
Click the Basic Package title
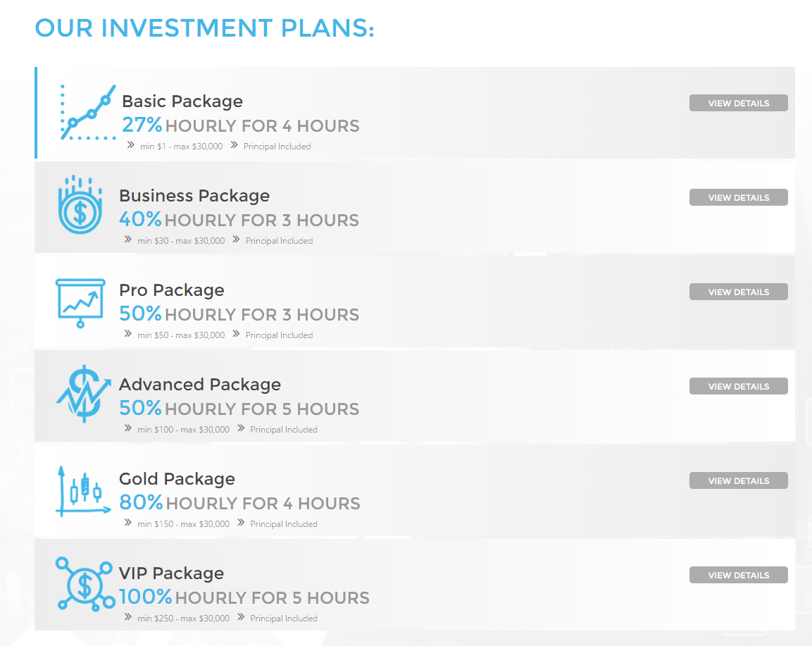[x=182, y=101]
